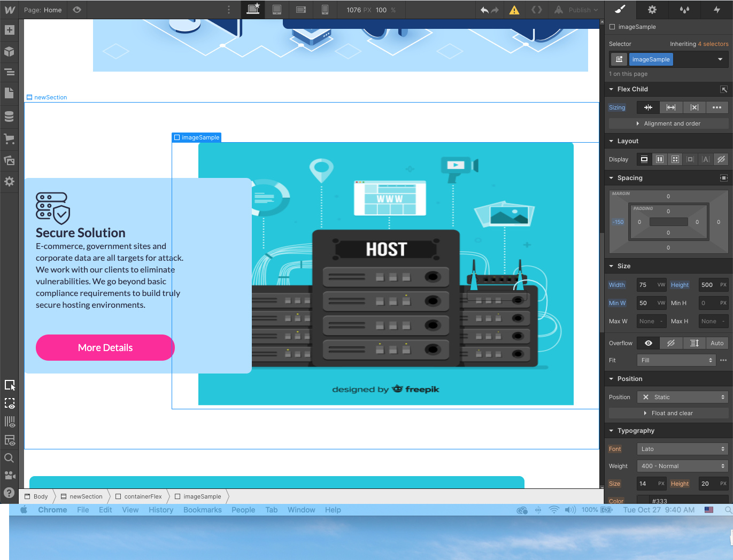Screen dimensions: 733x560
Task: Open video tutorials camera icon
Action: pyautogui.click(x=9, y=475)
